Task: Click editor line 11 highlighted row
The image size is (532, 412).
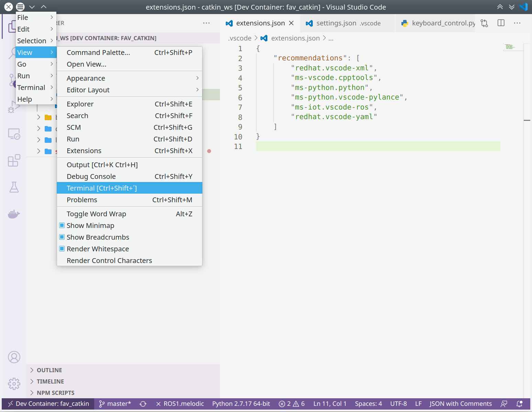Action: point(378,147)
